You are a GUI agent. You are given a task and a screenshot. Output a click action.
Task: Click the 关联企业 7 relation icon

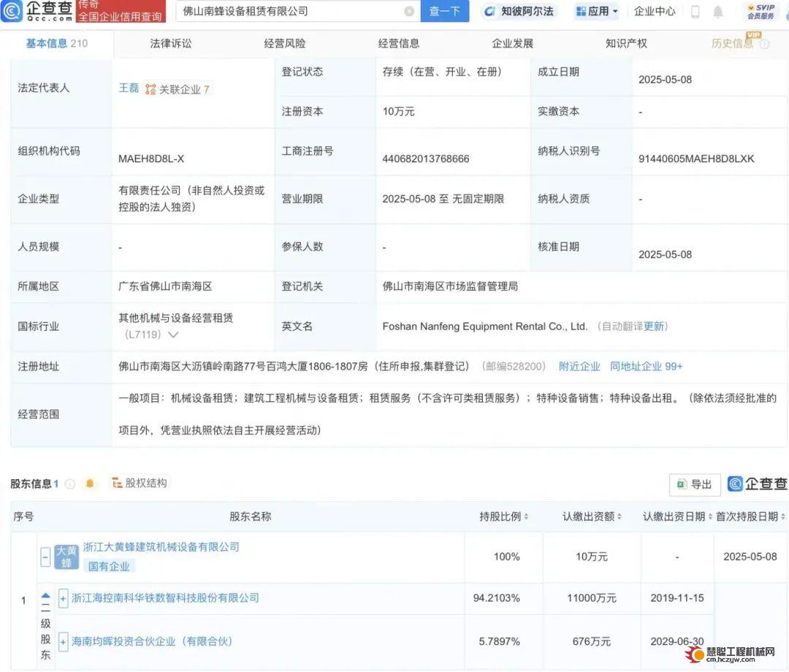click(x=177, y=89)
